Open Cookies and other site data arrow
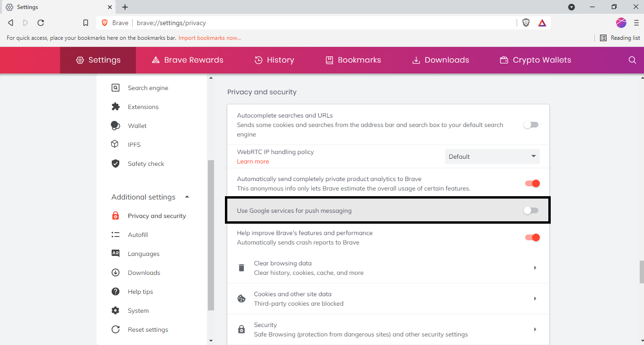The image size is (644, 345). (x=535, y=299)
